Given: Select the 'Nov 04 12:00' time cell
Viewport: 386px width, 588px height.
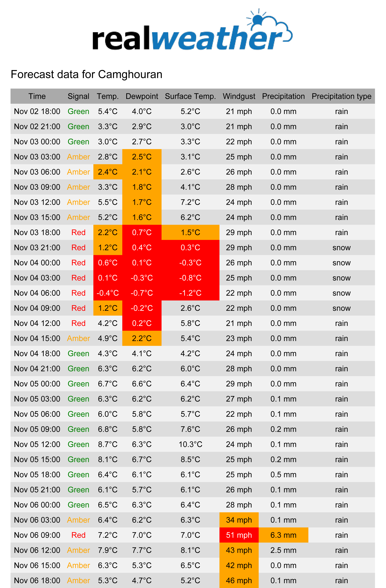Looking at the screenshot, I should click(x=37, y=323).
